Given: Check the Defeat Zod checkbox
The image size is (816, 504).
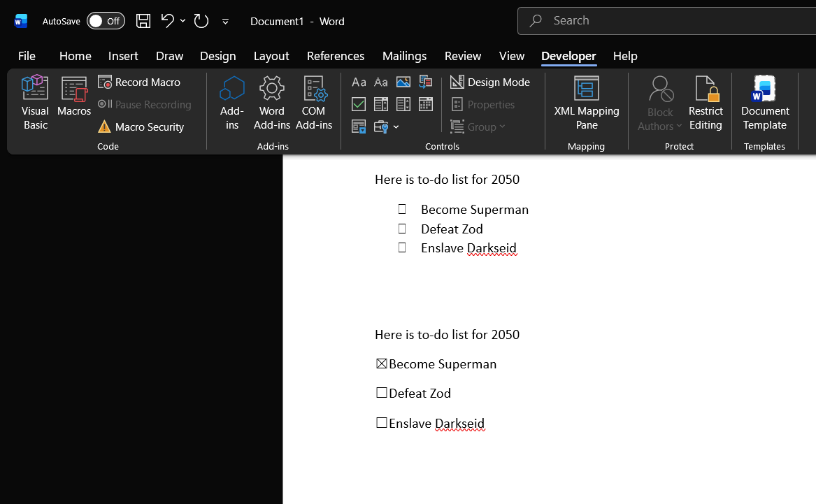Looking at the screenshot, I should pos(382,392).
